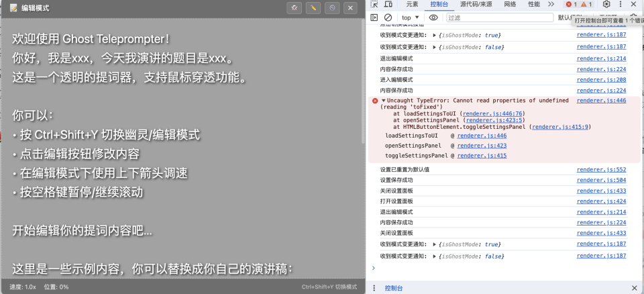This screenshot has height=294, width=644.
Task: Expand the {isGhostMode: true} object at top
Action: tap(435, 35)
